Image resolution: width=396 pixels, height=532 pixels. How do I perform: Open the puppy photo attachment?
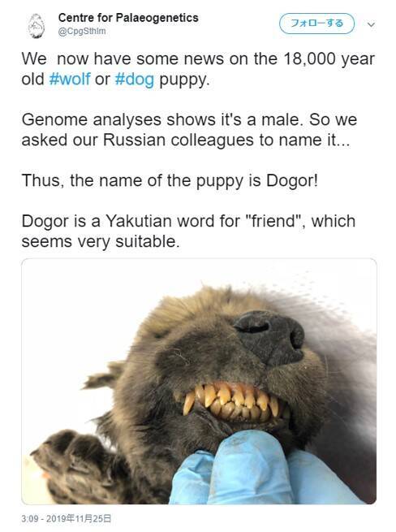point(199,382)
